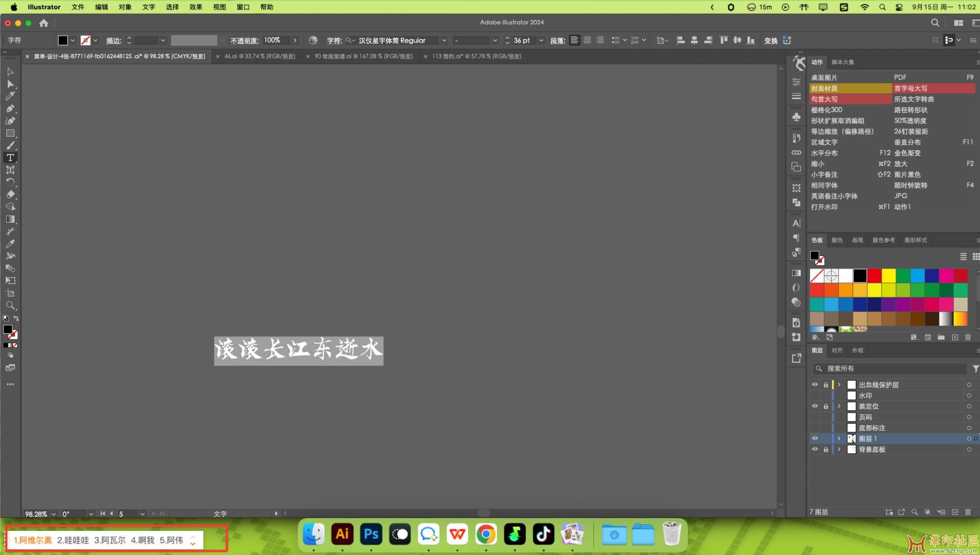Open the zoom level dropdown
The image size is (980, 555).
point(53,514)
